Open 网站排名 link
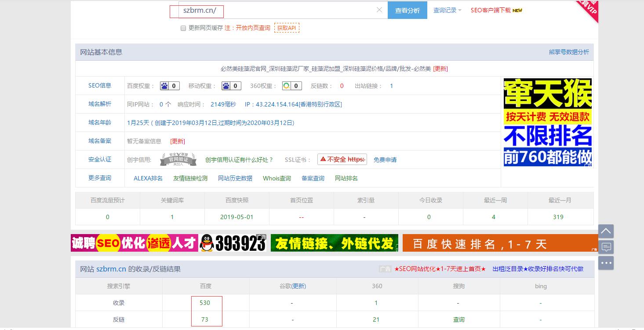Viewport: 644px width, 330px height. tap(346, 178)
